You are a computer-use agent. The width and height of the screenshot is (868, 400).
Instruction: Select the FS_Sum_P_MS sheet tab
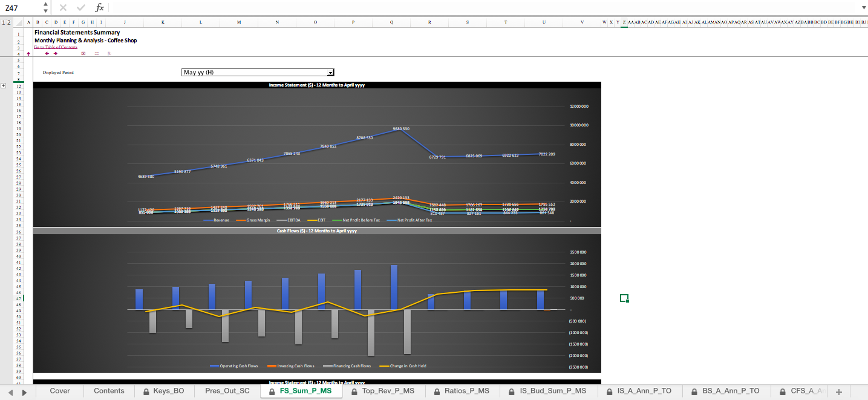(x=301, y=391)
